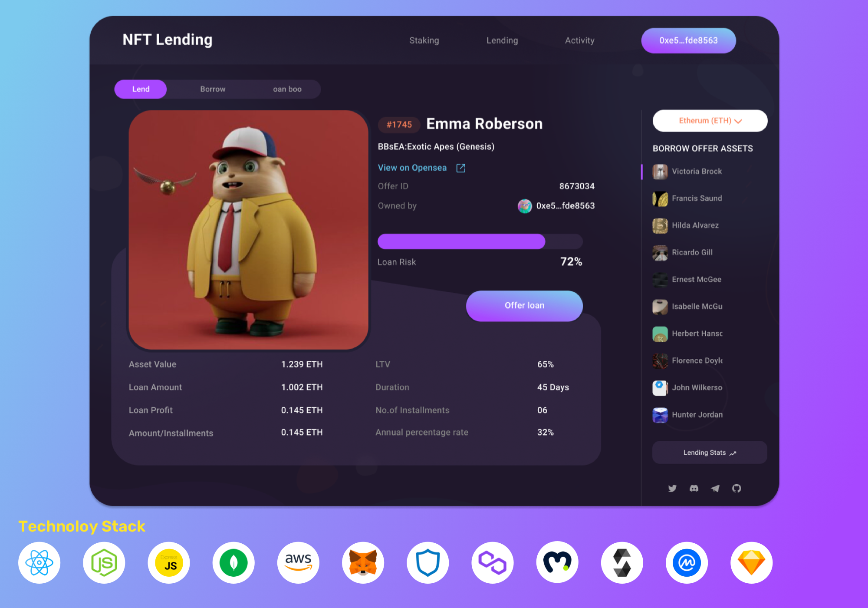Click the Polygon logo in the tech stack
This screenshot has height=608, width=868.
(x=493, y=562)
